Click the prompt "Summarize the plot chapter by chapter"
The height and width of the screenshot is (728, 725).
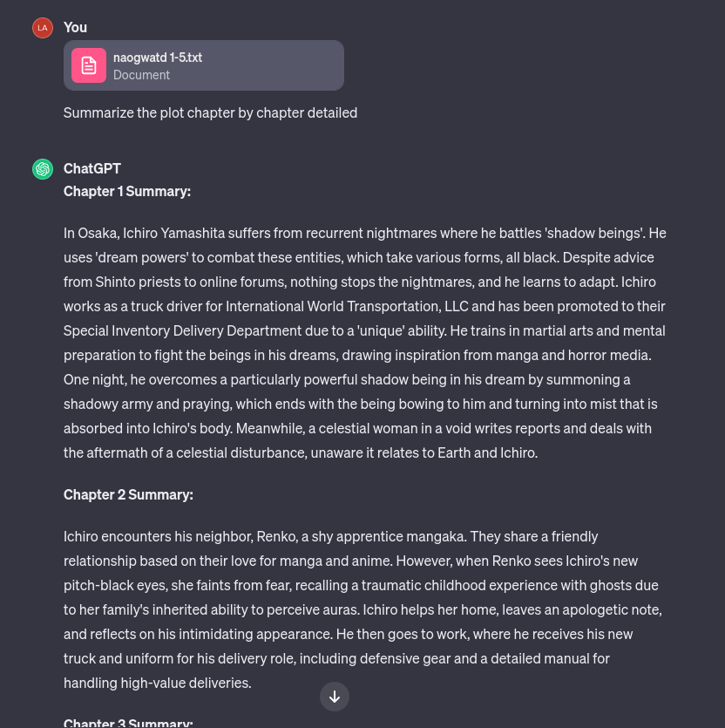[x=210, y=112]
